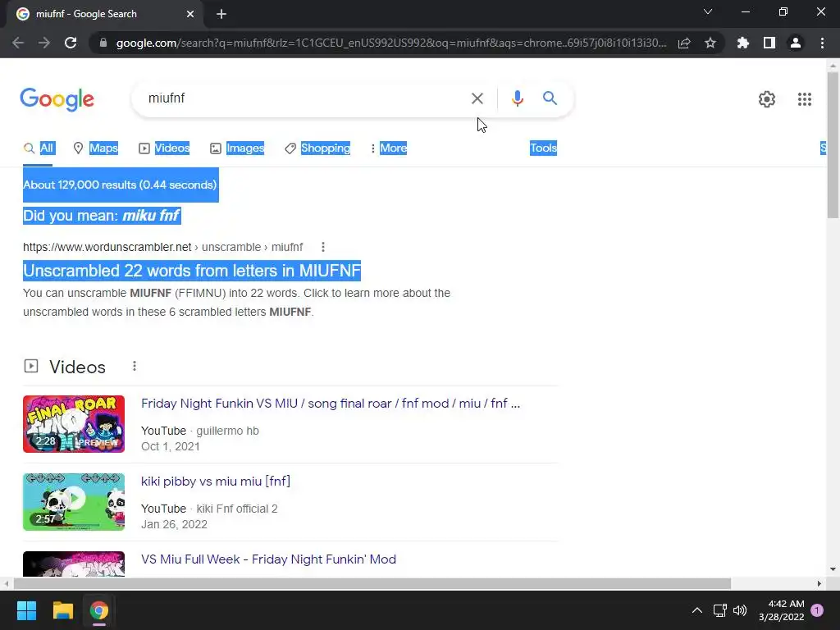Open wordunscrambler result options dots
The image size is (840, 630).
click(x=323, y=247)
